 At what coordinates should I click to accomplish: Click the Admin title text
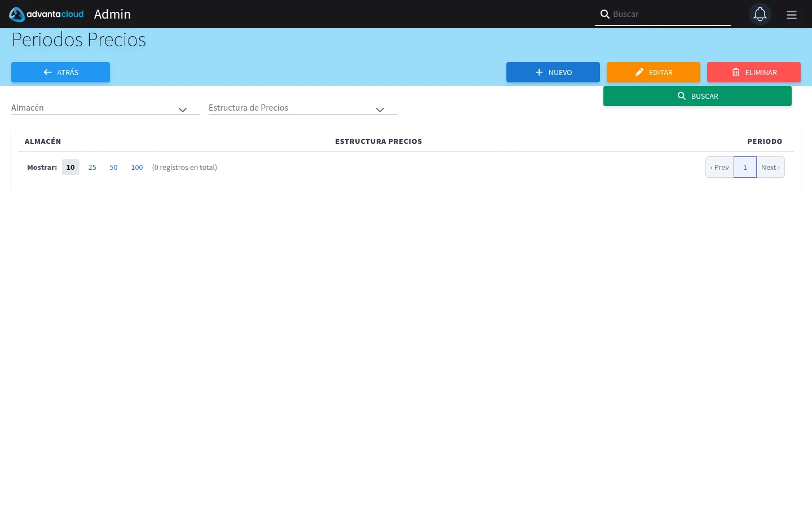pyautogui.click(x=112, y=14)
